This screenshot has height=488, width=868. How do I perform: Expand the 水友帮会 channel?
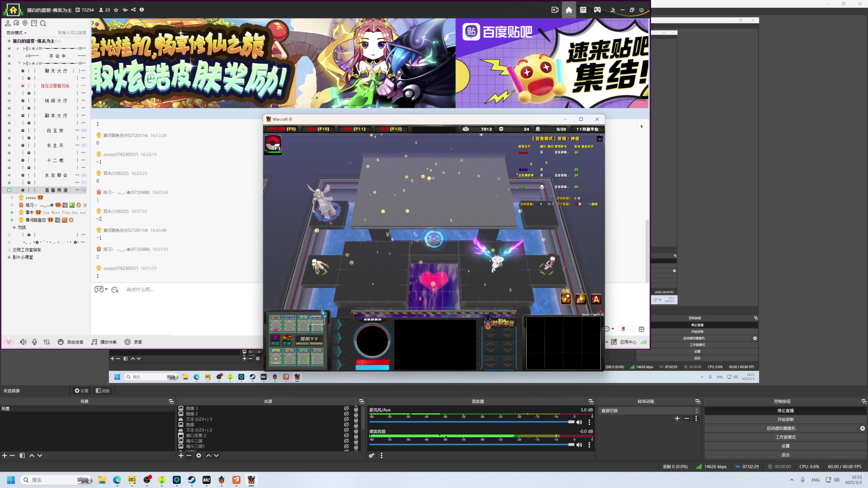click(9, 175)
